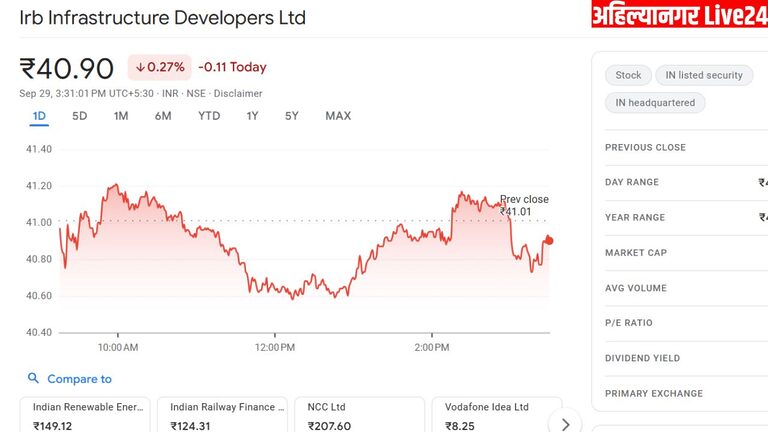This screenshot has width=768, height=432.
Task: Click the Compare to link
Action: [x=79, y=379]
